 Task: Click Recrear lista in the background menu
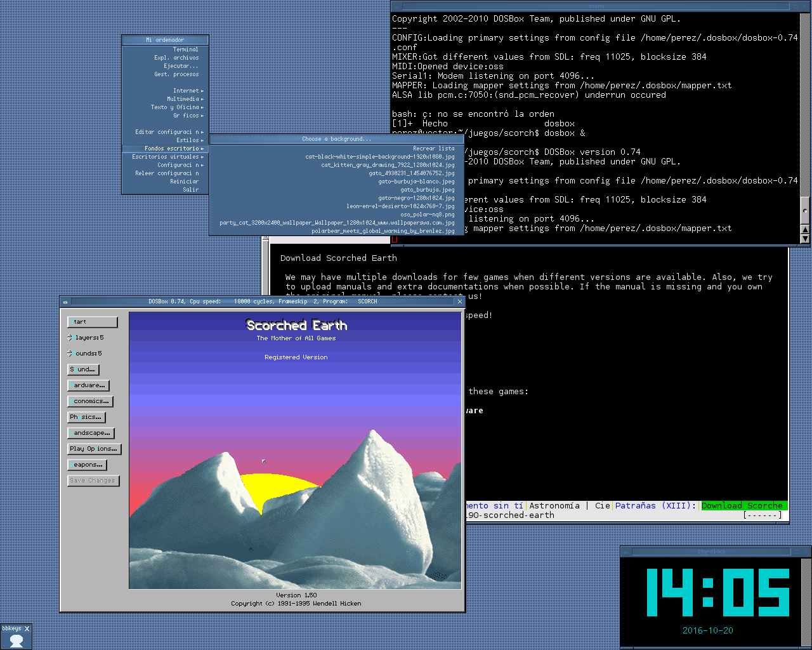pos(337,149)
